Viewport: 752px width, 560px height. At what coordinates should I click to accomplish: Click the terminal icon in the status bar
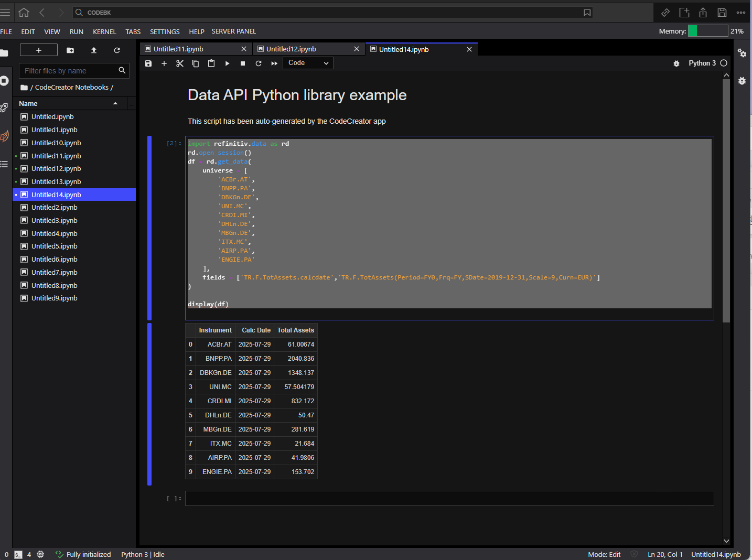(18, 555)
